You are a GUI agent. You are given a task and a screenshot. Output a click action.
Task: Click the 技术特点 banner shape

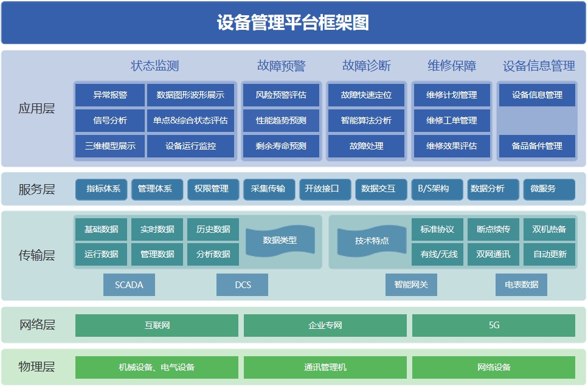point(372,241)
